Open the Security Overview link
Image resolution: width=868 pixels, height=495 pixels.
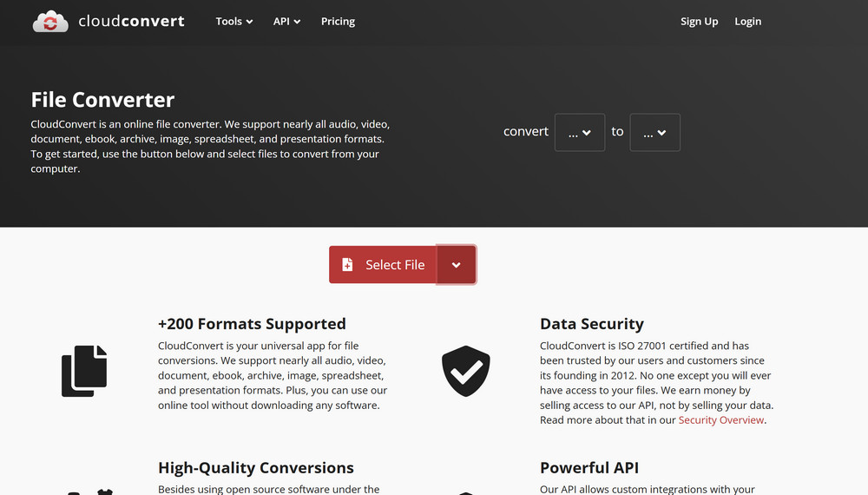tap(720, 420)
